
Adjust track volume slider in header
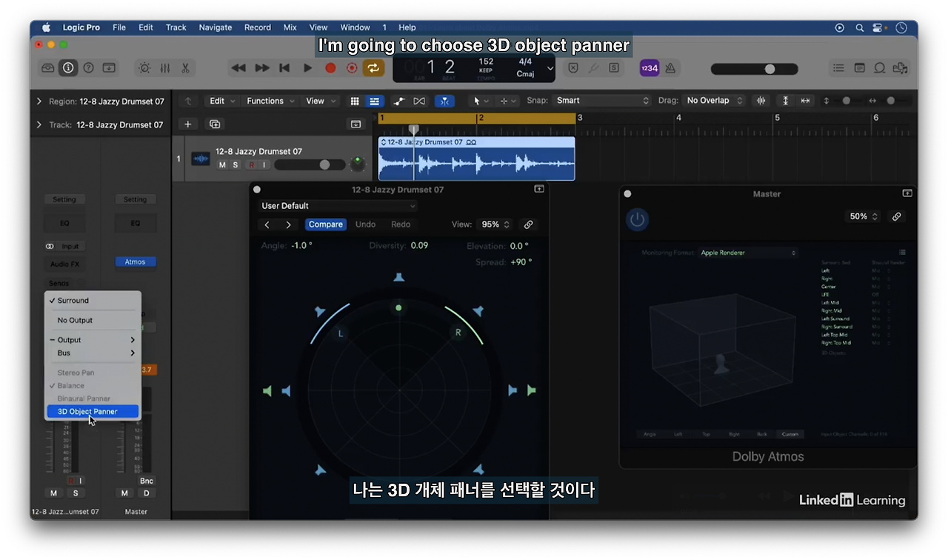click(310, 164)
